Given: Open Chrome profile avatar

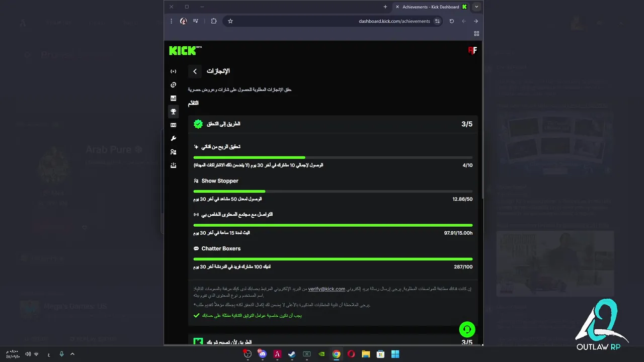Looking at the screenshot, I should pyautogui.click(x=183, y=21).
